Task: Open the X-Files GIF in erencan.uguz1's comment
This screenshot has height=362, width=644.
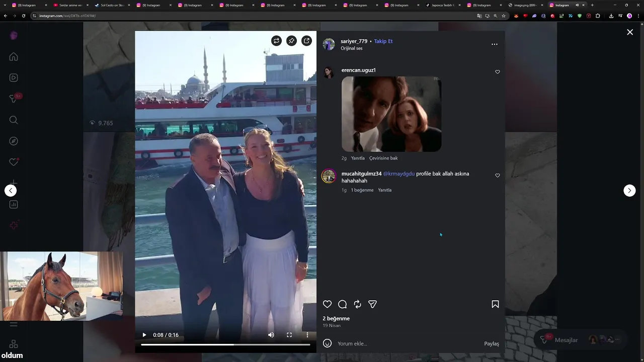Action: [391, 114]
